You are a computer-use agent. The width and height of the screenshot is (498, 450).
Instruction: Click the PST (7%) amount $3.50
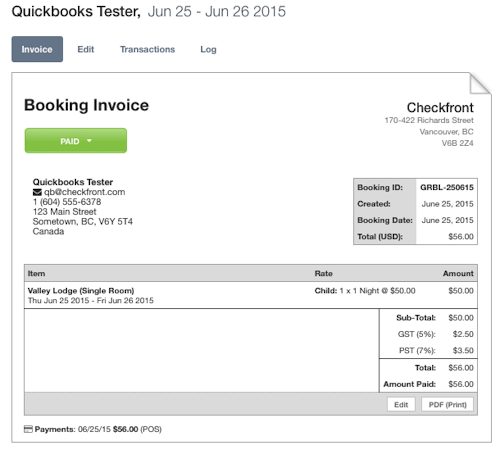tap(463, 350)
